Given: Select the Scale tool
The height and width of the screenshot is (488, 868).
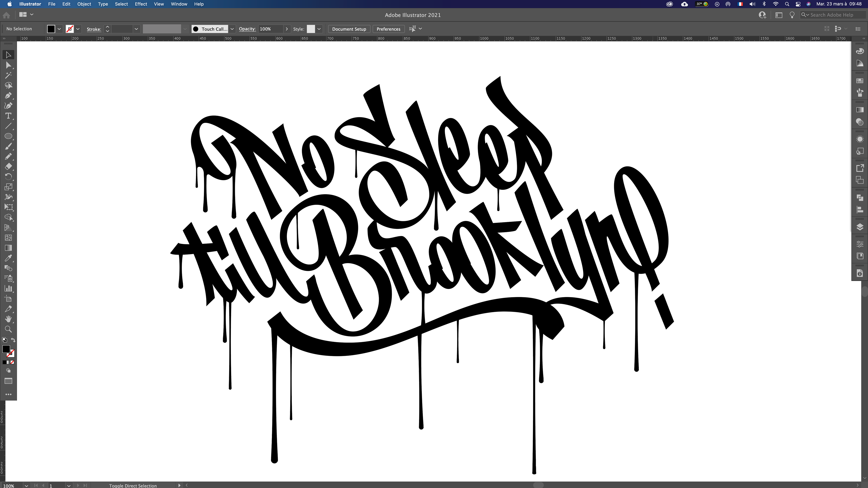Looking at the screenshot, I should coord(8,187).
